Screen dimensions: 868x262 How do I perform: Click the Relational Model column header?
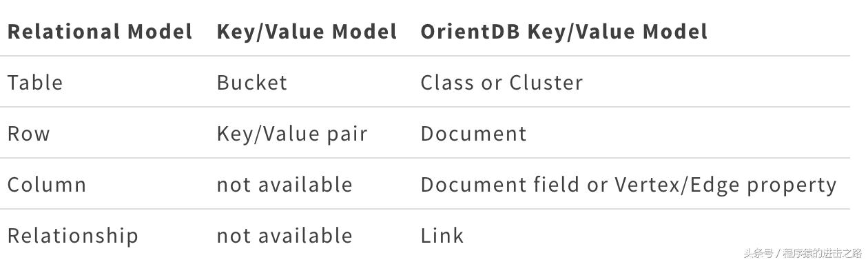point(100,32)
